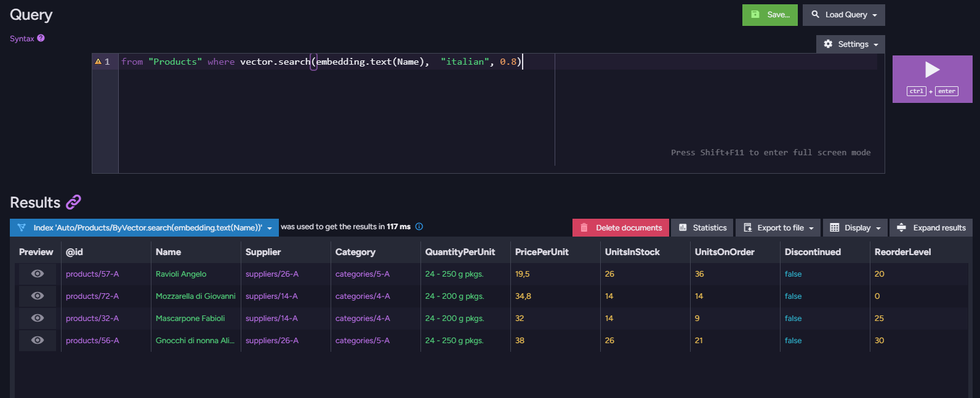Open the Statistics panel
This screenshot has width=980, height=398.
pyautogui.click(x=702, y=227)
